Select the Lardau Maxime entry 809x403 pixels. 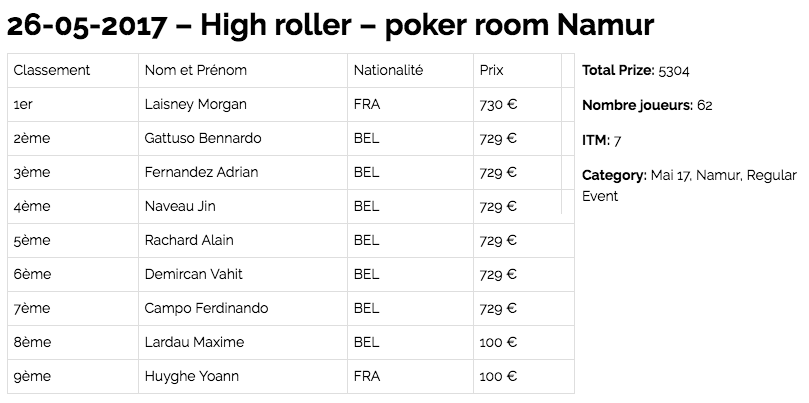(194, 342)
